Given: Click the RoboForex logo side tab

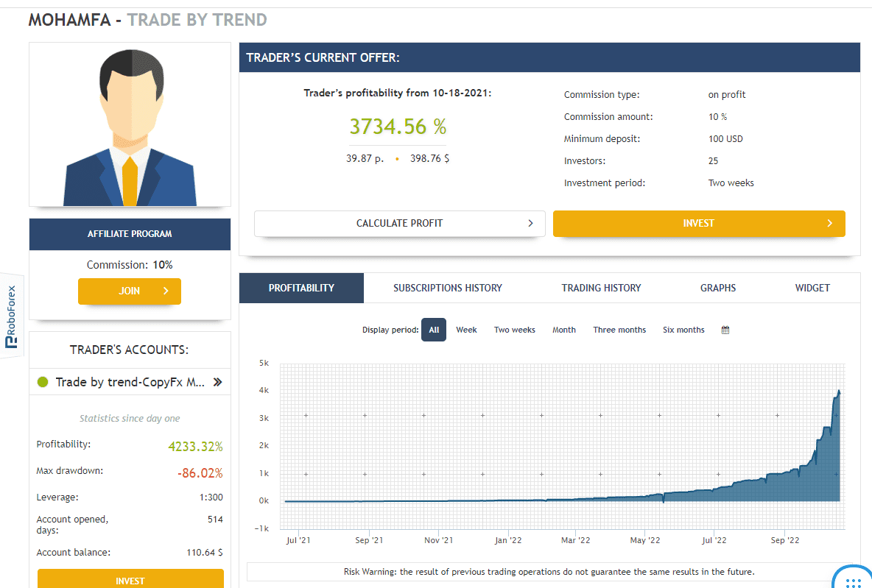Looking at the screenshot, I should (11, 316).
